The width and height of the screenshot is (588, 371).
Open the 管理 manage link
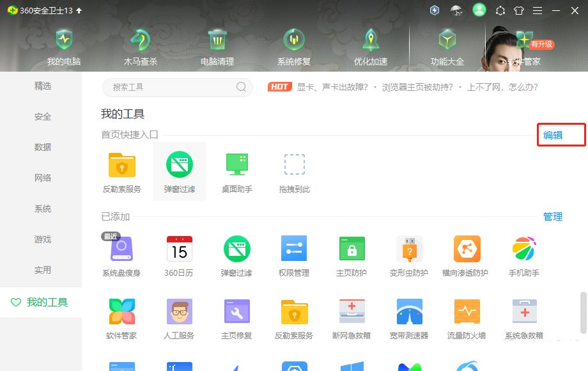coord(553,217)
